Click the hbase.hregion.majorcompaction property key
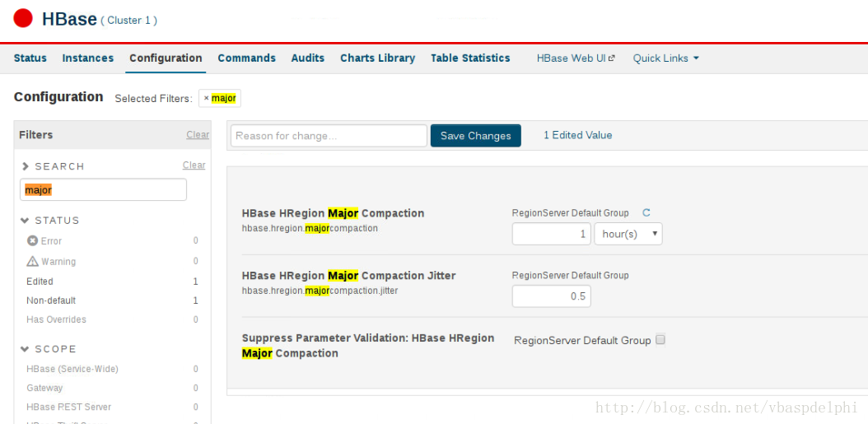 [310, 228]
